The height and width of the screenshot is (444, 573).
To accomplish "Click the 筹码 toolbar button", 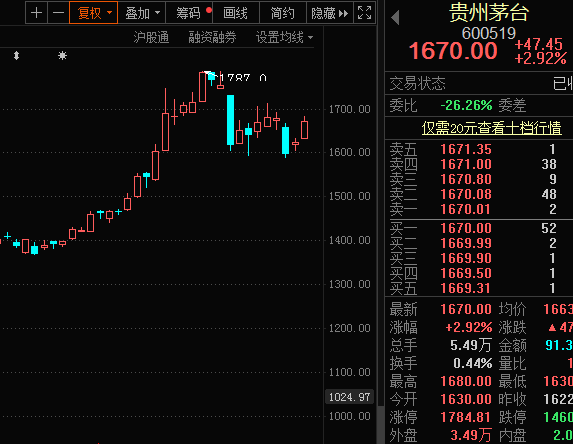I will (x=189, y=13).
